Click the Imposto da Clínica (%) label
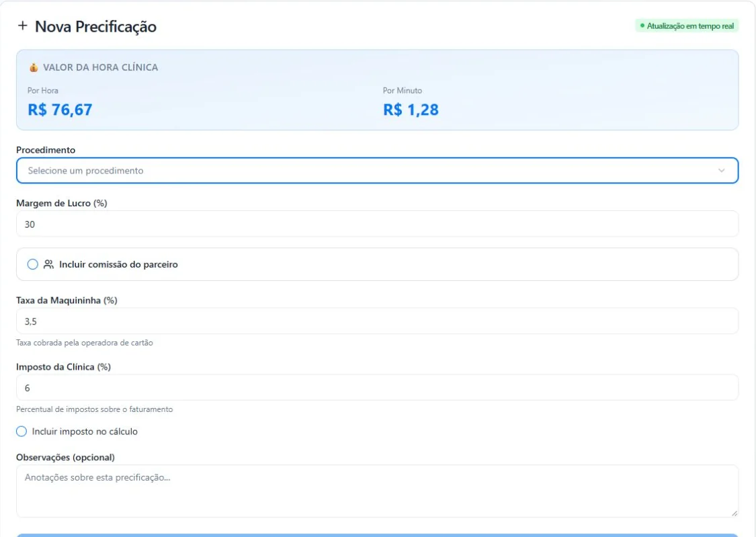Screen dimensions: 756x537 coord(64,367)
